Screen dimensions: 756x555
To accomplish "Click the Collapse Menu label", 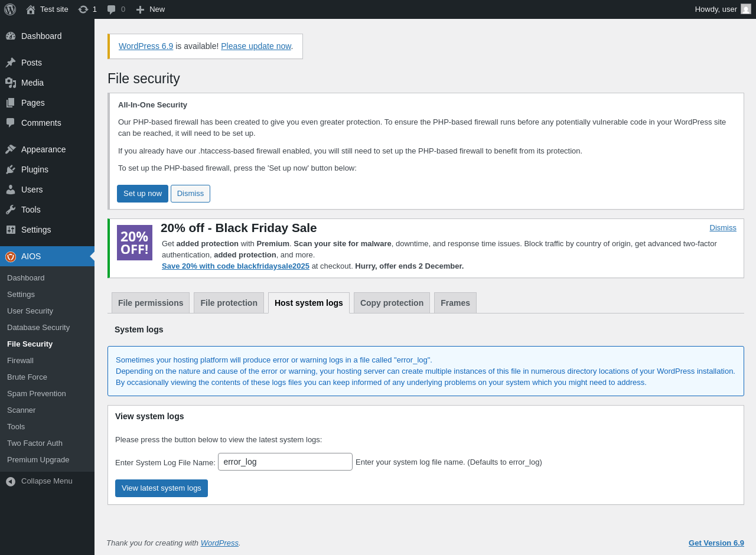I will tap(47, 481).
